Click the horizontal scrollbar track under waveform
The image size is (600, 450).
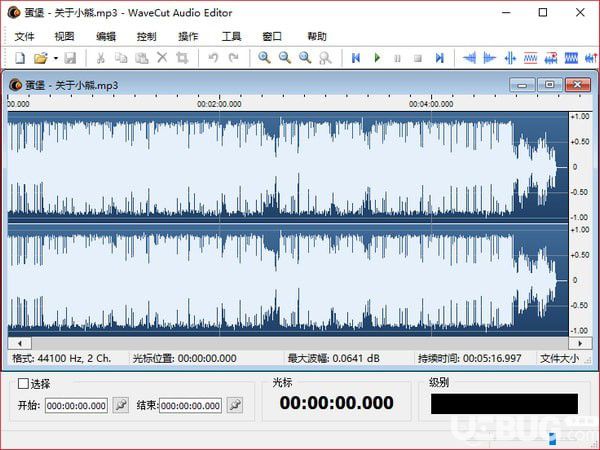[x=300, y=343]
